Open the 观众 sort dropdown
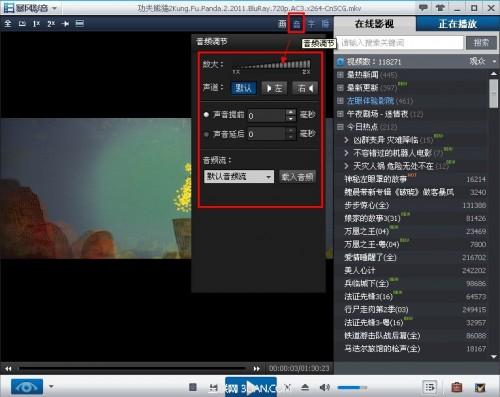 coord(483,61)
